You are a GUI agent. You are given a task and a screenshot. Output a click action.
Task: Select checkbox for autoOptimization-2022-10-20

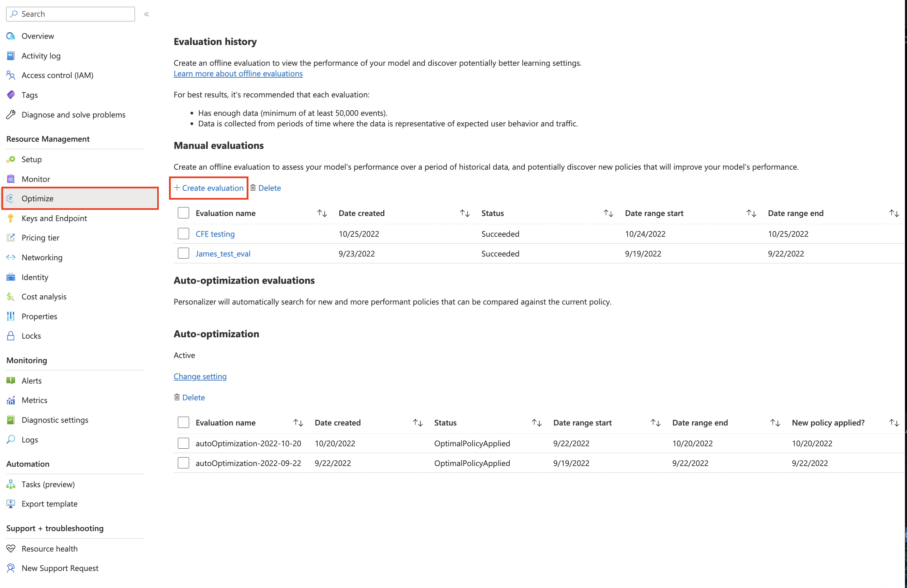183,443
